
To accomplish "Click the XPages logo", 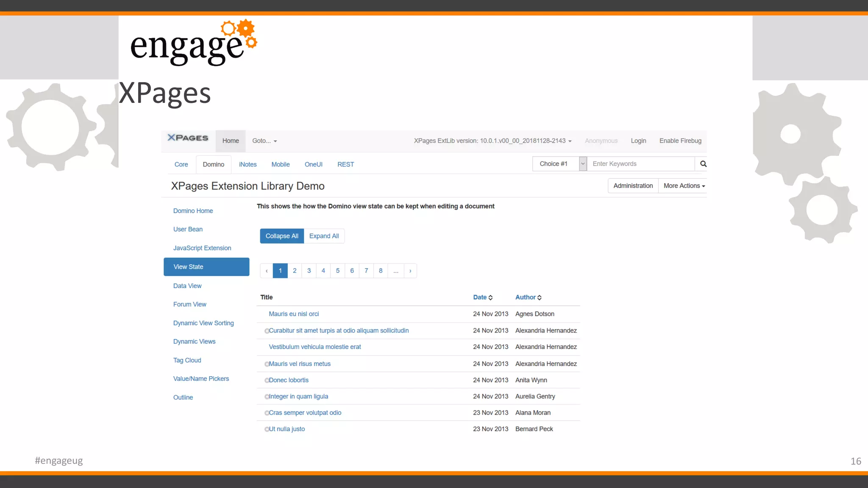I will tap(188, 138).
